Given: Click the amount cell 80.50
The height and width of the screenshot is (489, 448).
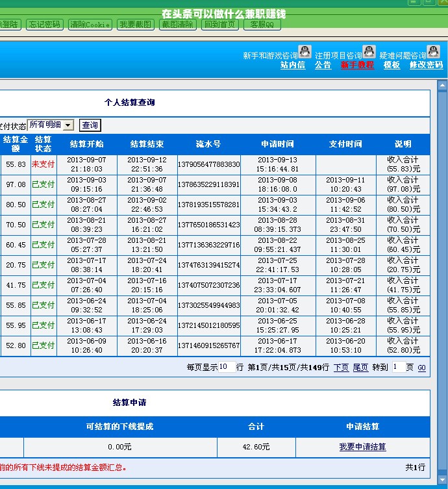Looking at the screenshot, I should (x=16, y=205).
